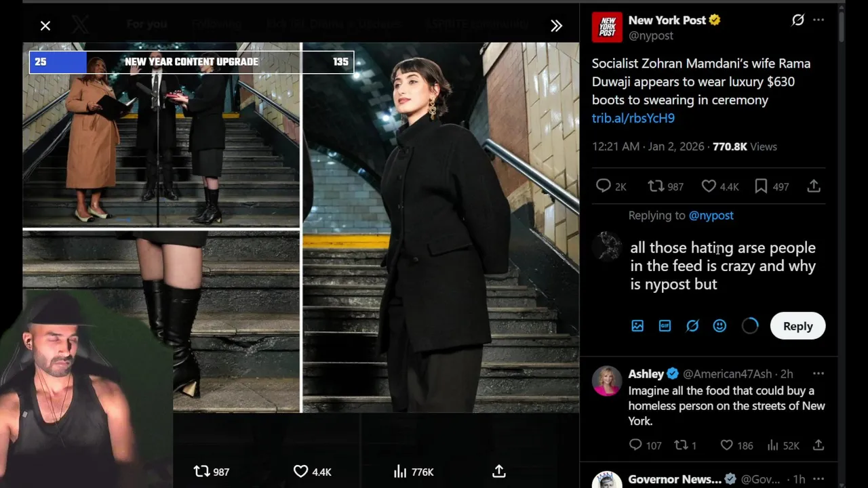Image resolution: width=868 pixels, height=488 pixels.
Task: Collapse the side panel with double-chevron icon
Action: tap(556, 26)
